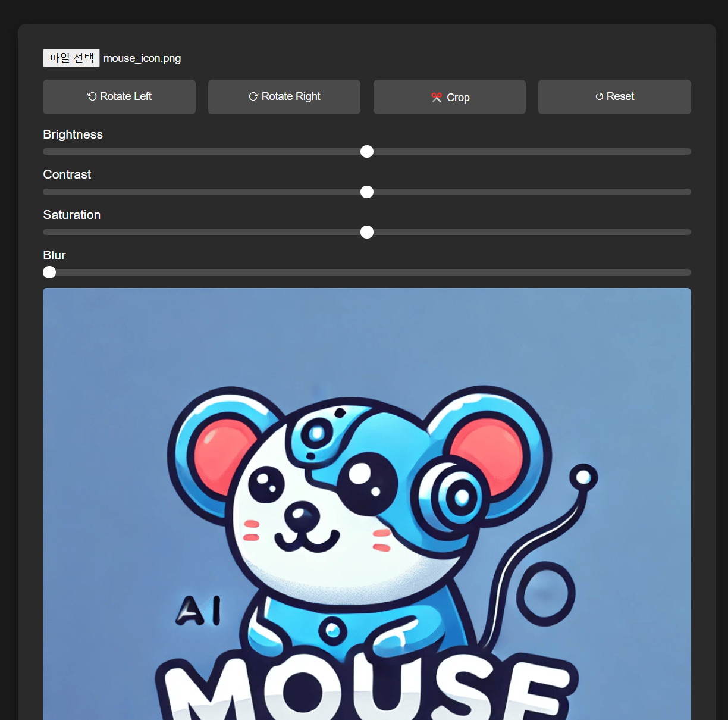Set Blur to maximum at track's right end
728x720 pixels.
688,273
